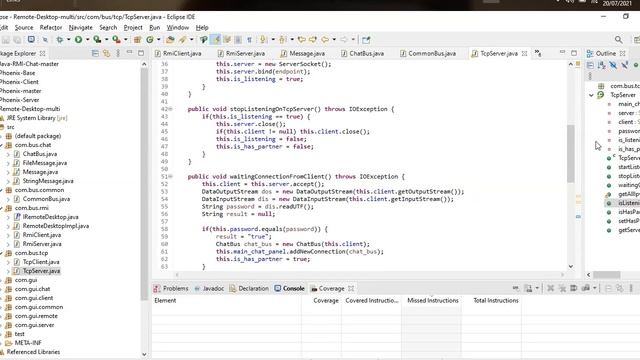Open the Declaration tab

[249, 289]
